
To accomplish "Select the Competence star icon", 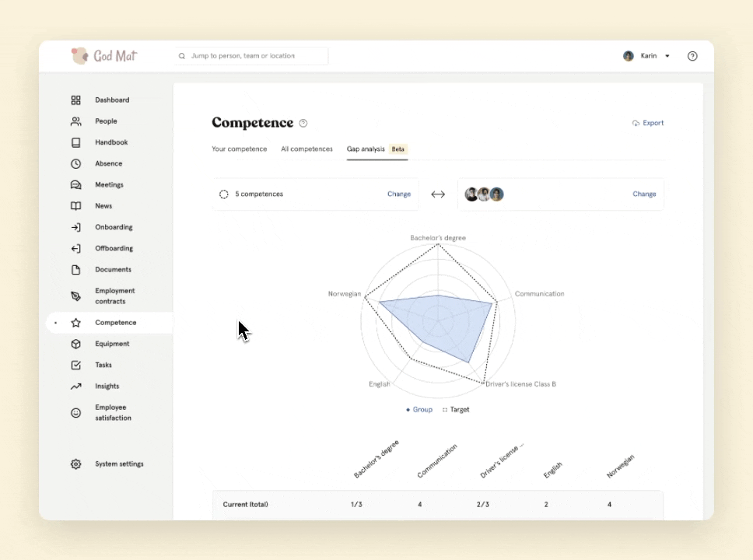I will click(x=75, y=322).
